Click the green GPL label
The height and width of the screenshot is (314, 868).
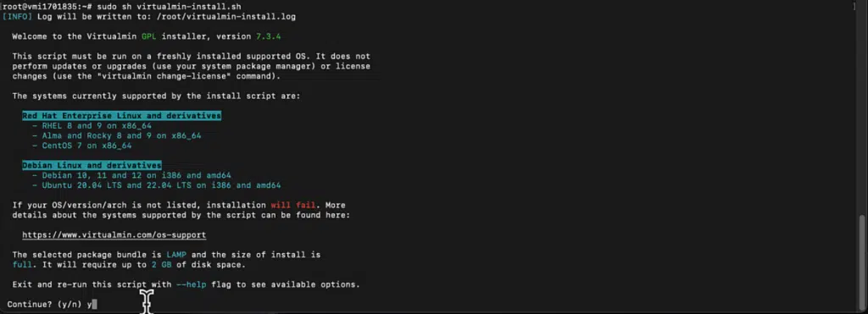149,36
